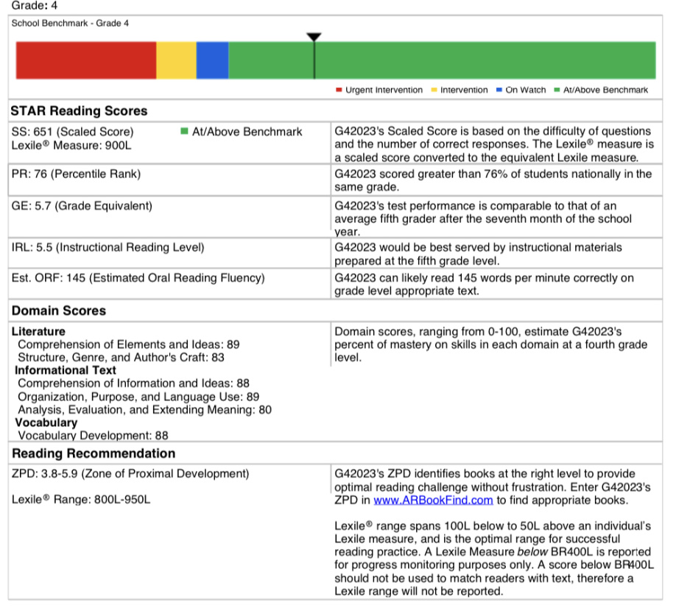Click 'Comprehension of Information and Ideas: 88'

tap(133, 383)
